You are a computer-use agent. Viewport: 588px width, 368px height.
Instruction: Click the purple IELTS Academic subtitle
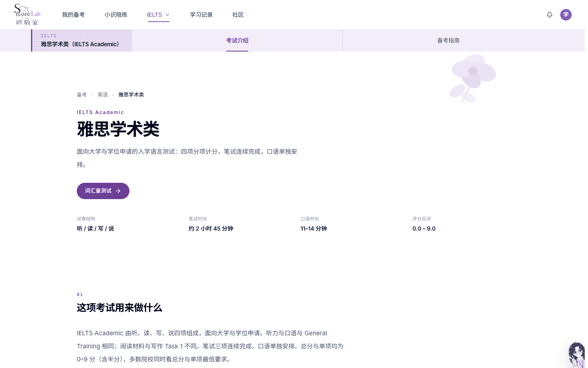coord(100,112)
